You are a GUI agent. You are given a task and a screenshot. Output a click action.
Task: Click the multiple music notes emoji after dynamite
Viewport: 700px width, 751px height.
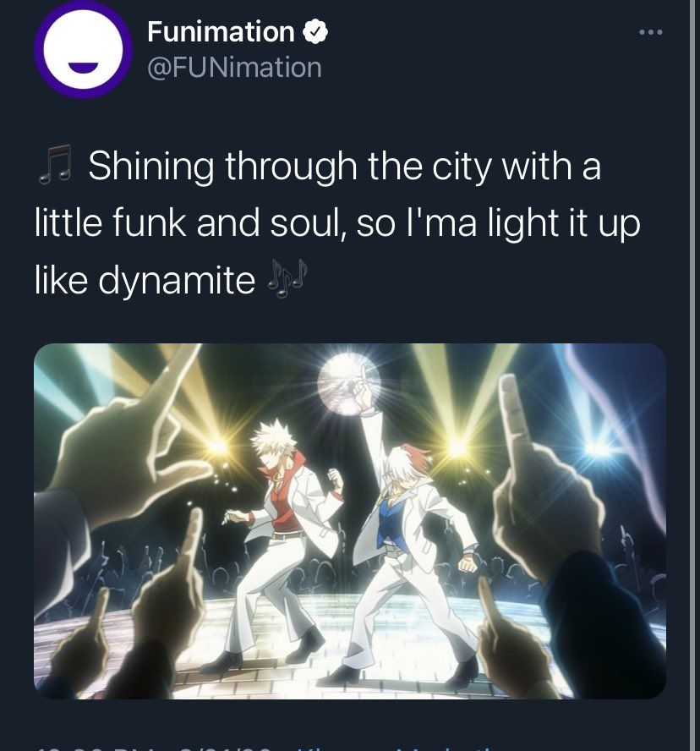[x=287, y=279]
